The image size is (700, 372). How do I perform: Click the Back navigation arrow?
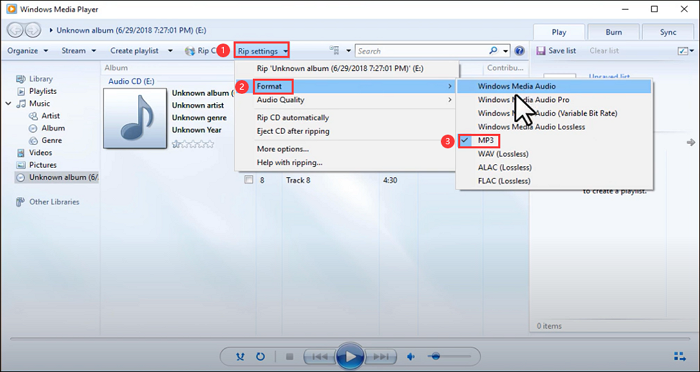15,30
